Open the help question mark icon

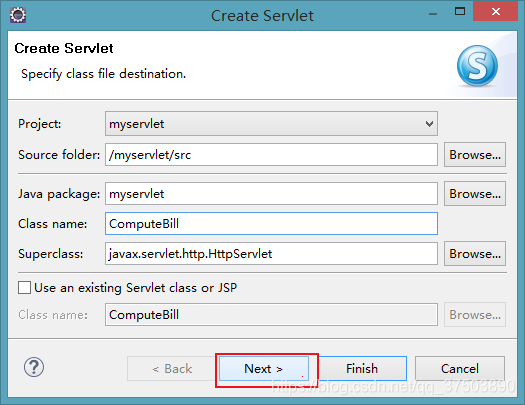(x=34, y=367)
